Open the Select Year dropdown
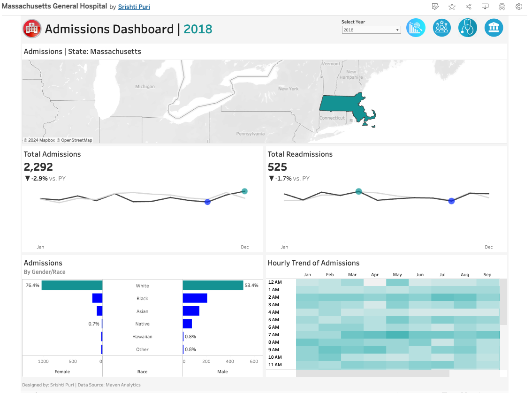Screen dimensions: 532x393 click(371, 30)
